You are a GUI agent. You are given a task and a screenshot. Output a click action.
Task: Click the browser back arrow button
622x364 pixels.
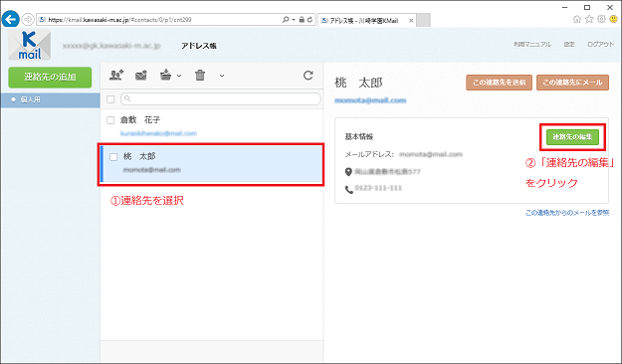pyautogui.click(x=11, y=19)
